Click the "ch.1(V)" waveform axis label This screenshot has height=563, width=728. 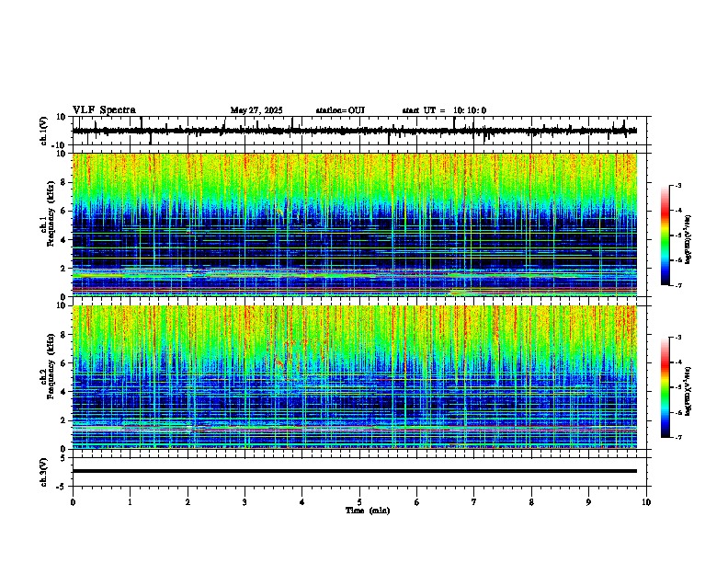[x=44, y=131]
